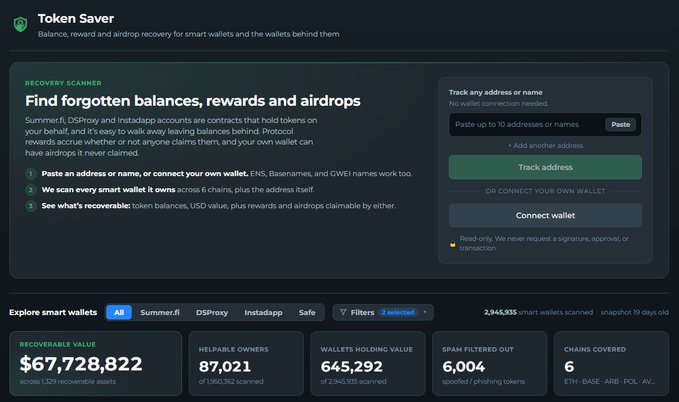Click 'spoofed / phishing tokens' text
Screen dimensions: 679x402
click(483, 382)
